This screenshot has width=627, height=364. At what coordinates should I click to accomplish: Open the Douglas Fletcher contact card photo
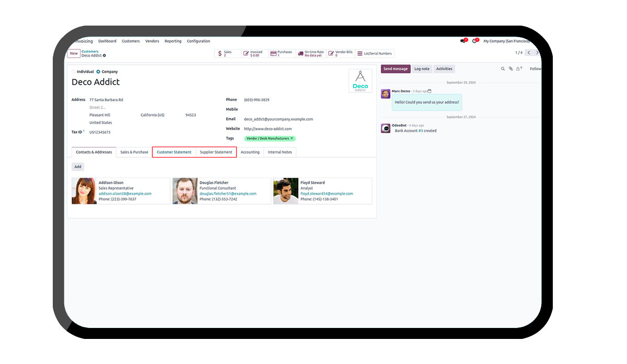click(185, 191)
